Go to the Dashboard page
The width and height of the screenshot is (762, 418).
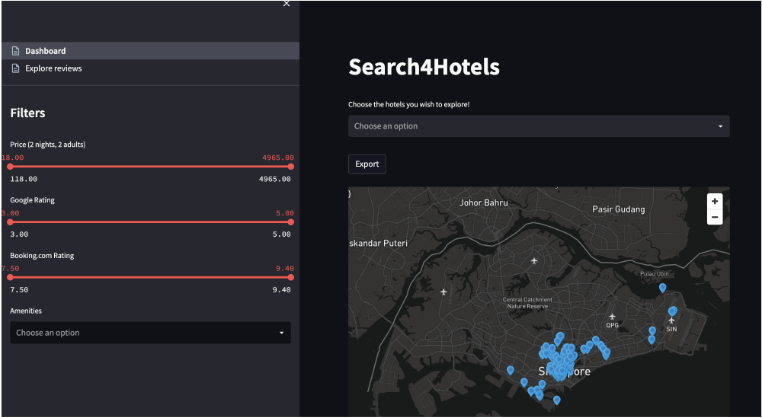pos(45,51)
